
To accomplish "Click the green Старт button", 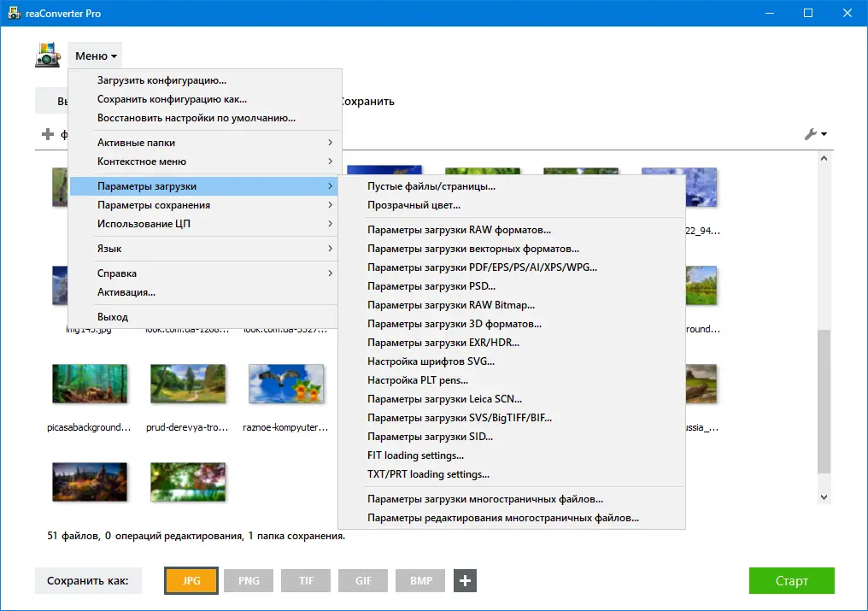I will [x=791, y=580].
